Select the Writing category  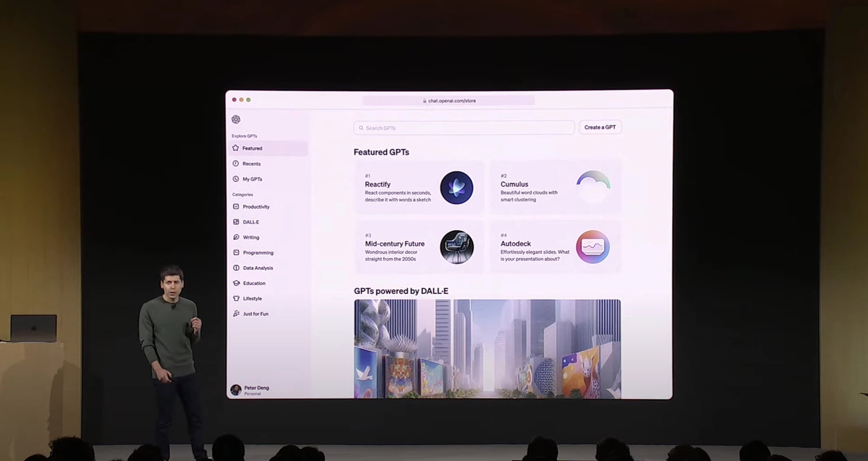pos(269,237)
